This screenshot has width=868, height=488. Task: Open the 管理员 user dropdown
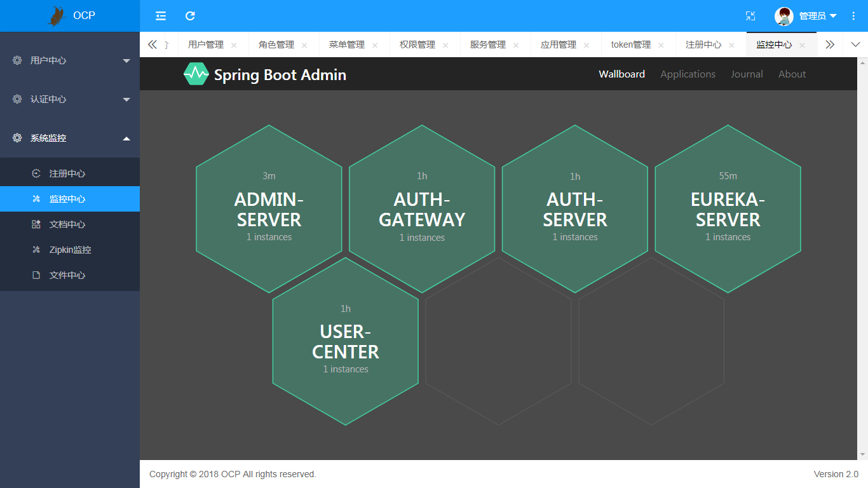(x=818, y=16)
